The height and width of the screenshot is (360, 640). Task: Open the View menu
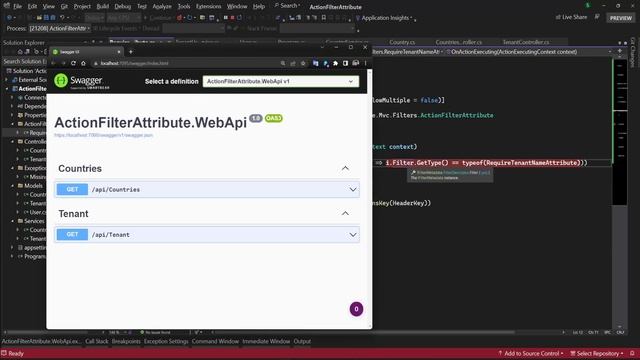click(49, 7)
